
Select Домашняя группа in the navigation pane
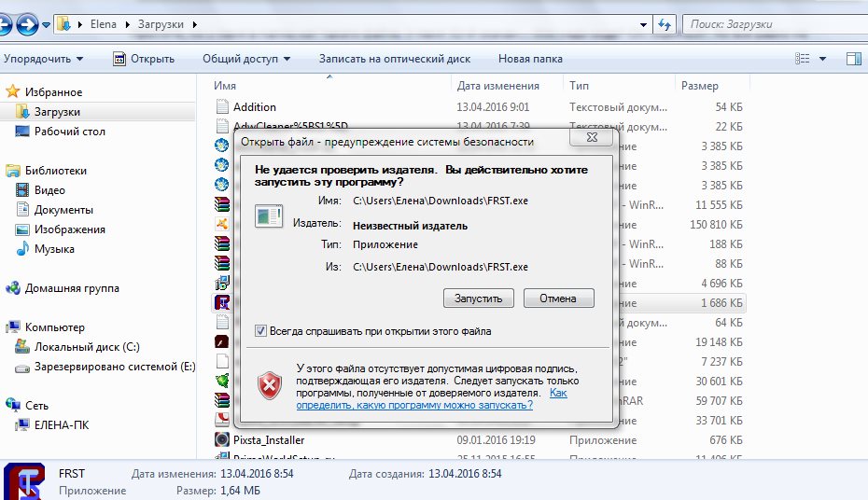pos(72,288)
